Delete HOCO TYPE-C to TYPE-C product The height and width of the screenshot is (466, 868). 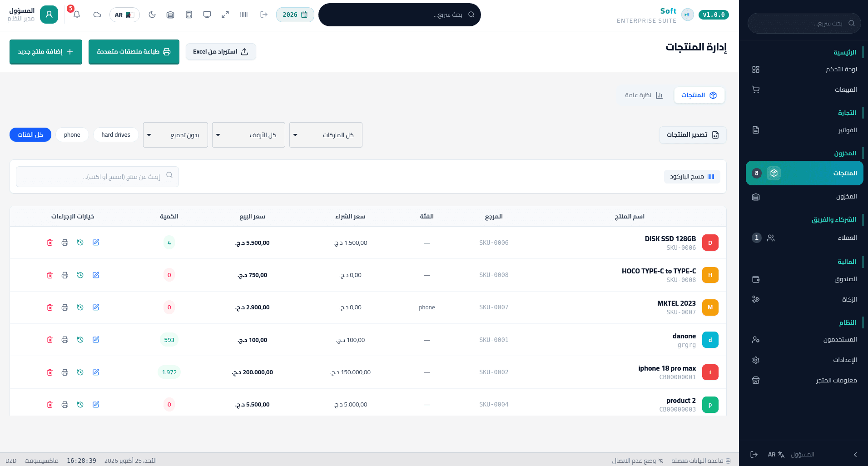tap(50, 275)
